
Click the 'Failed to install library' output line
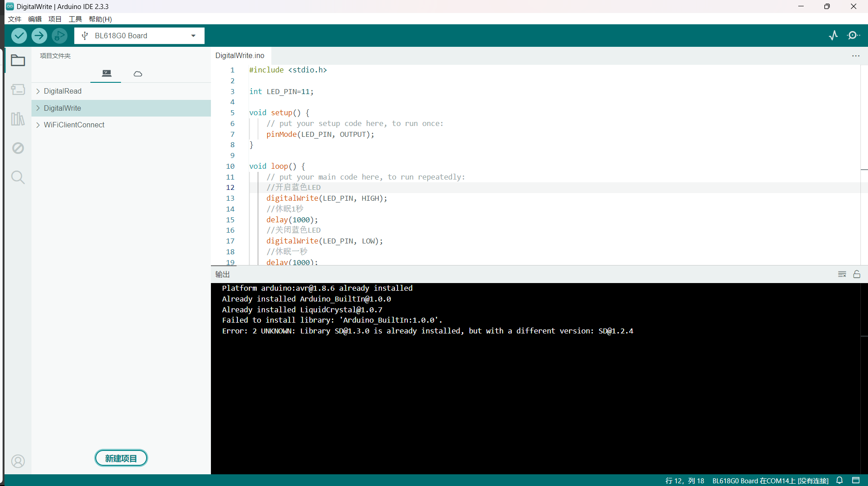coord(332,320)
